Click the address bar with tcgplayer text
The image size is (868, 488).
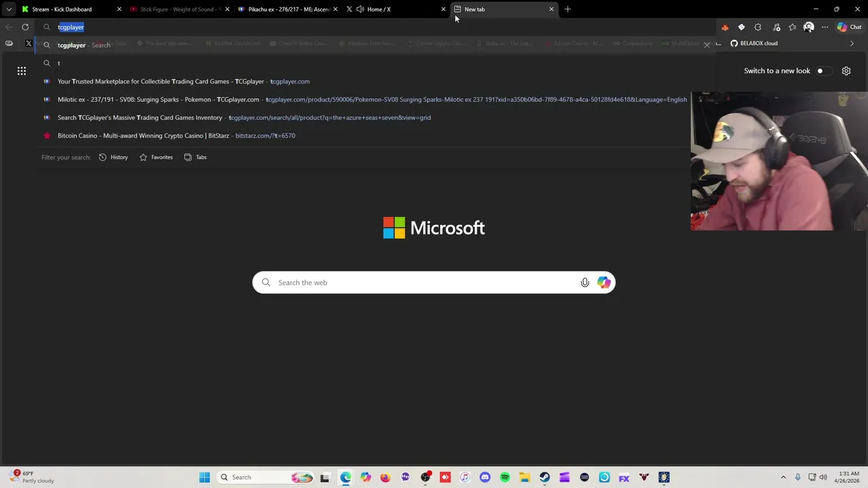(376, 27)
